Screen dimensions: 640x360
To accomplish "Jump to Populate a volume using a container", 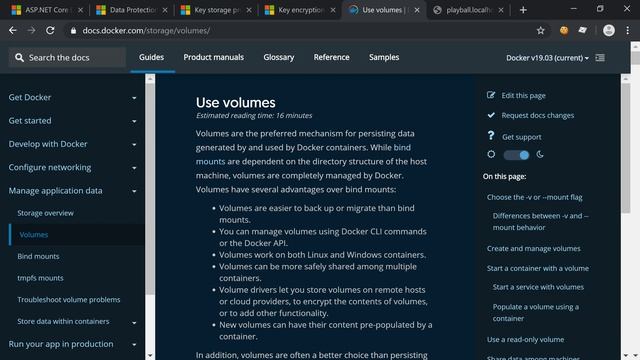I will coord(536,313).
